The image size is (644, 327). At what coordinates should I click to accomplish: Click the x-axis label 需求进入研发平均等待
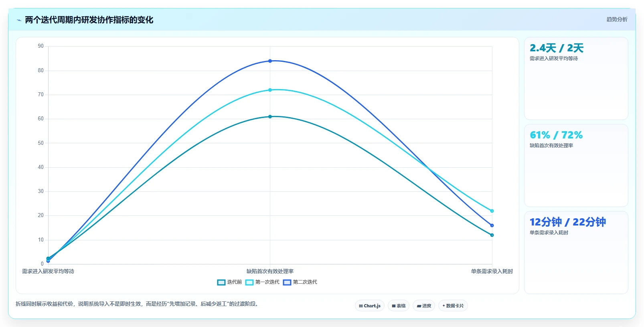pyautogui.click(x=48, y=272)
